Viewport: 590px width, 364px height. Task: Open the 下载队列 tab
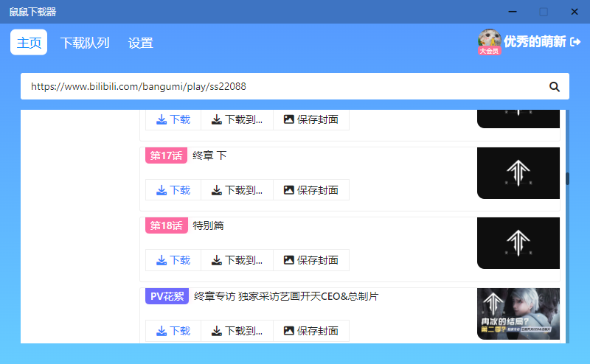coord(85,43)
